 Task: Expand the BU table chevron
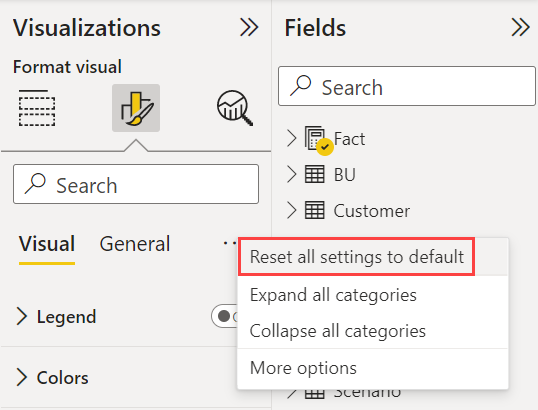click(x=292, y=174)
